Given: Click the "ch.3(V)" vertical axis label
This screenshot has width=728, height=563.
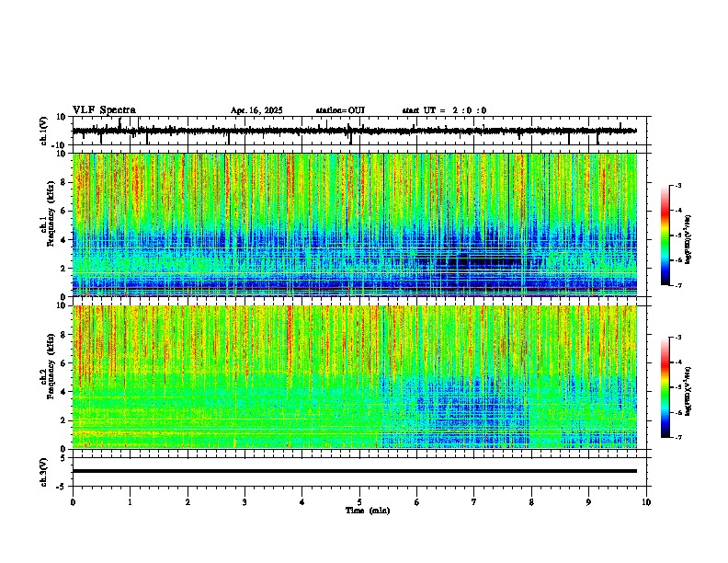Looking at the screenshot, I should pyautogui.click(x=44, y=472).
